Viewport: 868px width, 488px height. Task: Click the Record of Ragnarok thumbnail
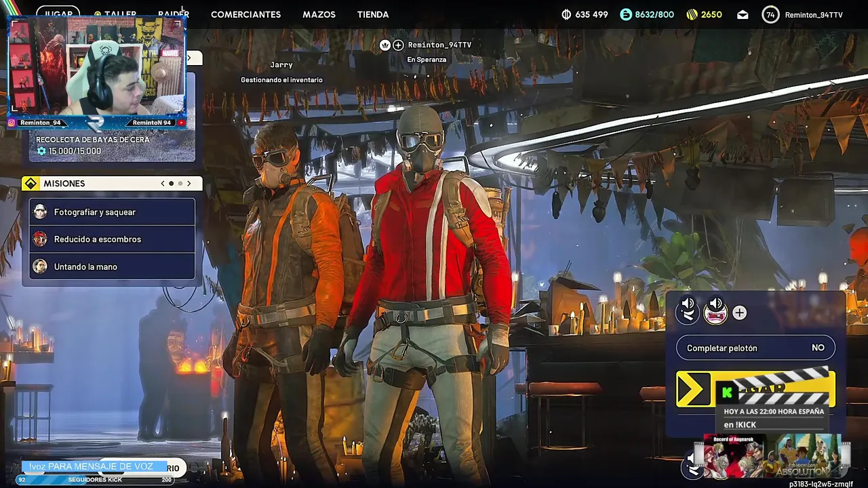(734, 456)
